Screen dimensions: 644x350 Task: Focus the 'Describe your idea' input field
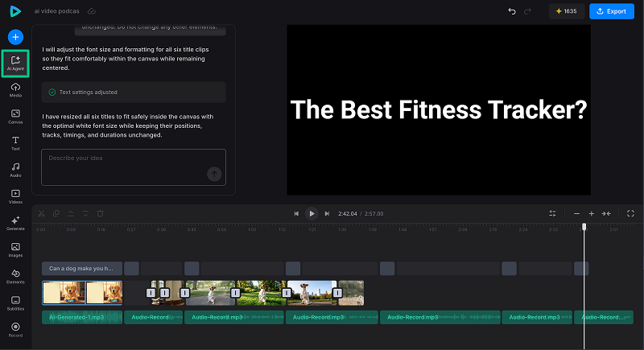click(x=134, y=167)
